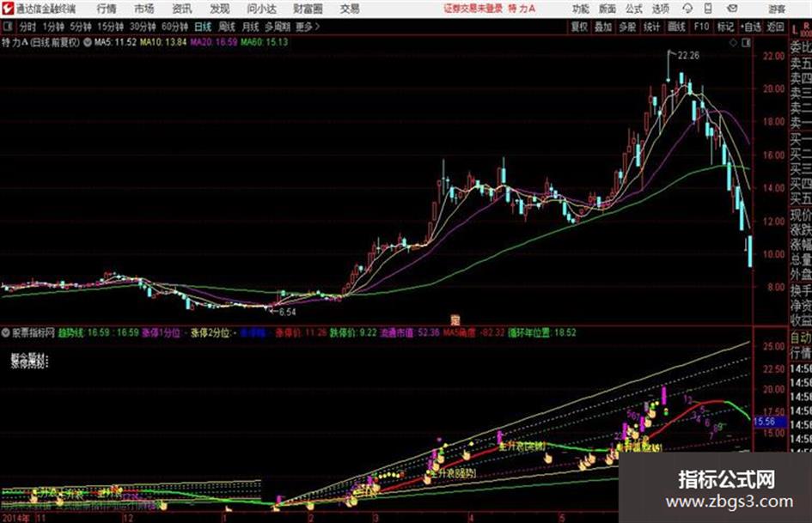Screen dimensions: 812x523
Task: Expand the 股票指标网 sub-indicator dropdown circle
Action: point(6,333)
